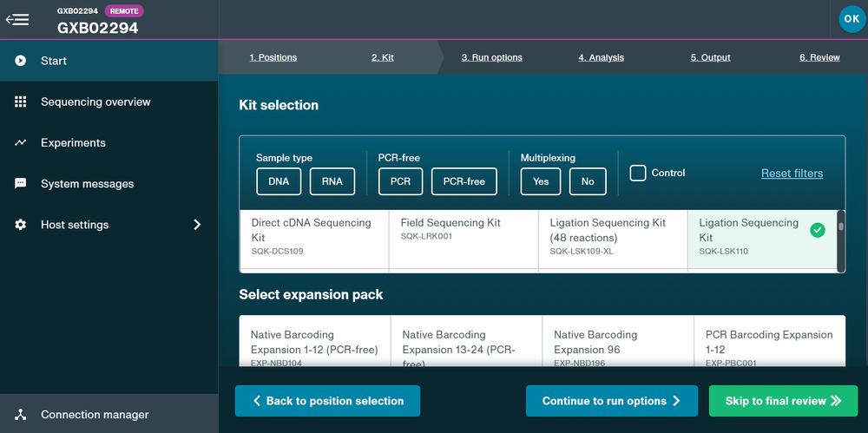Image resolution: width=868 pixels, height=433 pixels.
Task: Select Native Barcoding Expansion 96 pack
Action: click(618, 341)
